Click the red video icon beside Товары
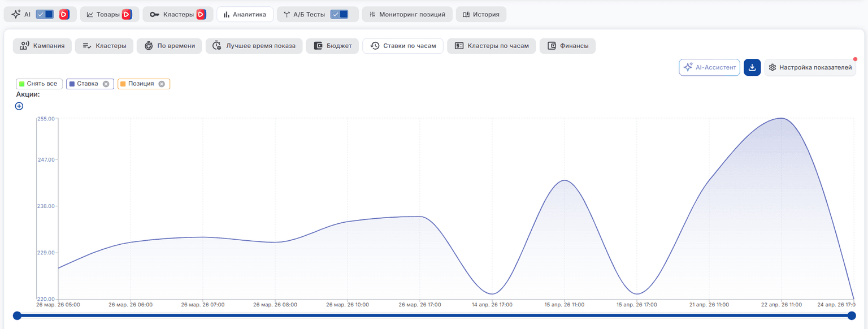The width and height of the screenshot is (868, 329). (127, 14)
